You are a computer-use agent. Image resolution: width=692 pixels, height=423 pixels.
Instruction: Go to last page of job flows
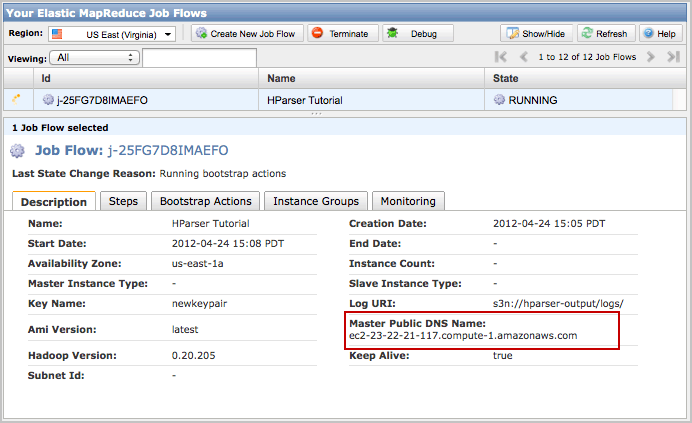[673, 57]
